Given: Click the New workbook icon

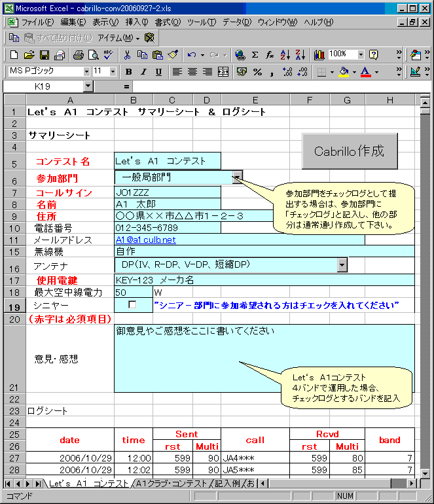Looking at the screenshot, I should click(14, 55).
